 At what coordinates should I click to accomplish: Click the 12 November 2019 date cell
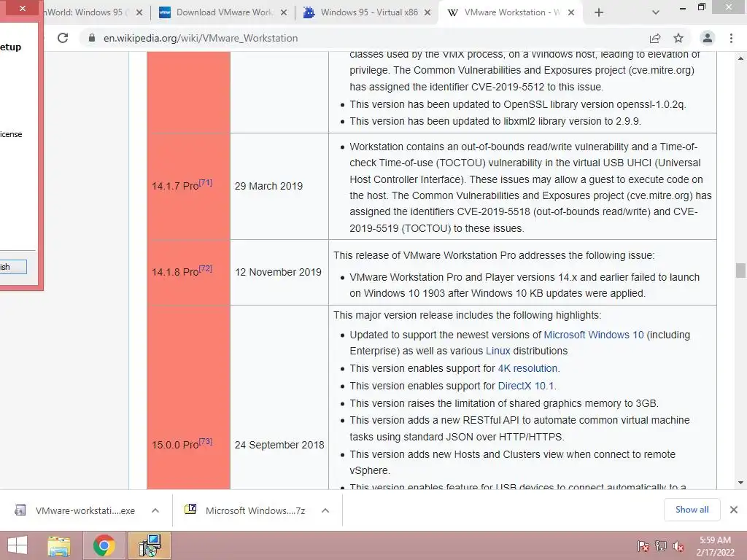[x=278, y=272]
